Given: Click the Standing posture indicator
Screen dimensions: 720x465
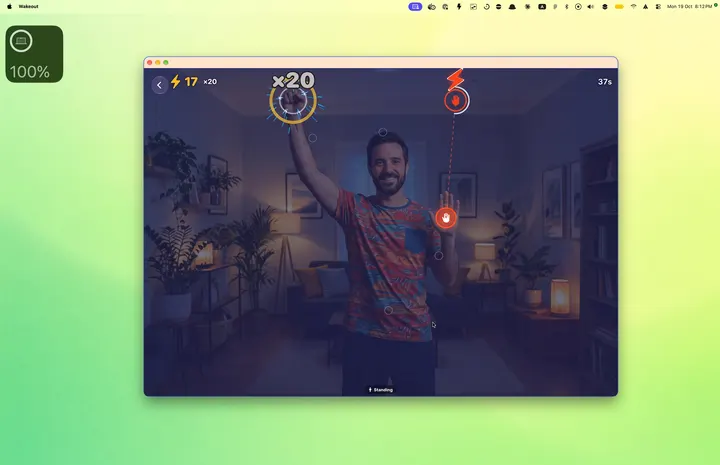Looking at the screenshot, I should click(x=381, y=390).
